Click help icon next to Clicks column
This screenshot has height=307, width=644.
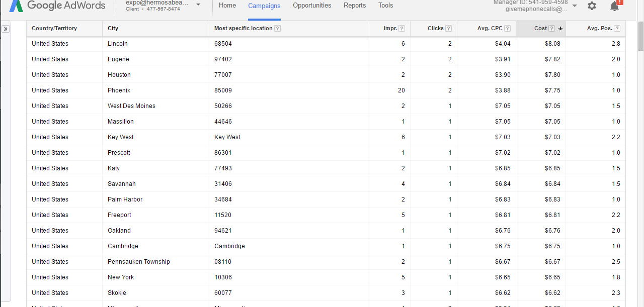[448, 29]
